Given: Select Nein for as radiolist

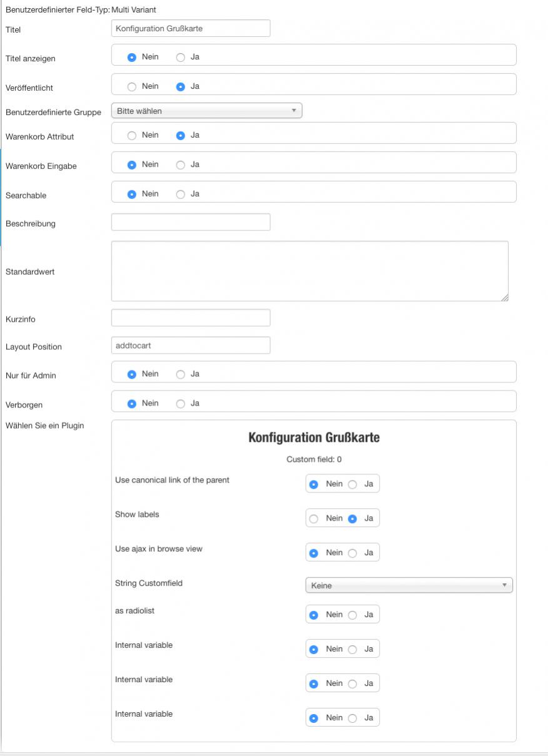Looking at the screenshot, I should point(314,615).
